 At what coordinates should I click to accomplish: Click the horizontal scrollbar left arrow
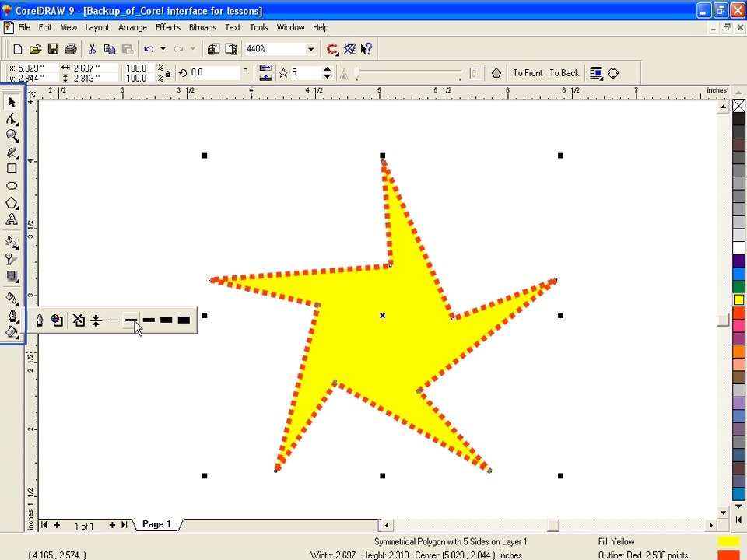(387, 525)
